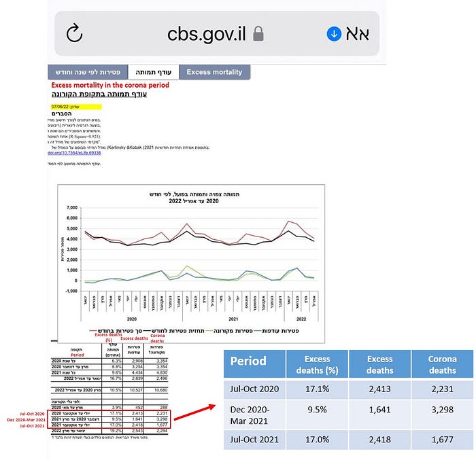Click the 2020 year label under the chart
Image resolution: width=476 pixels, height=460 pixels.
[x=132, y=319]
